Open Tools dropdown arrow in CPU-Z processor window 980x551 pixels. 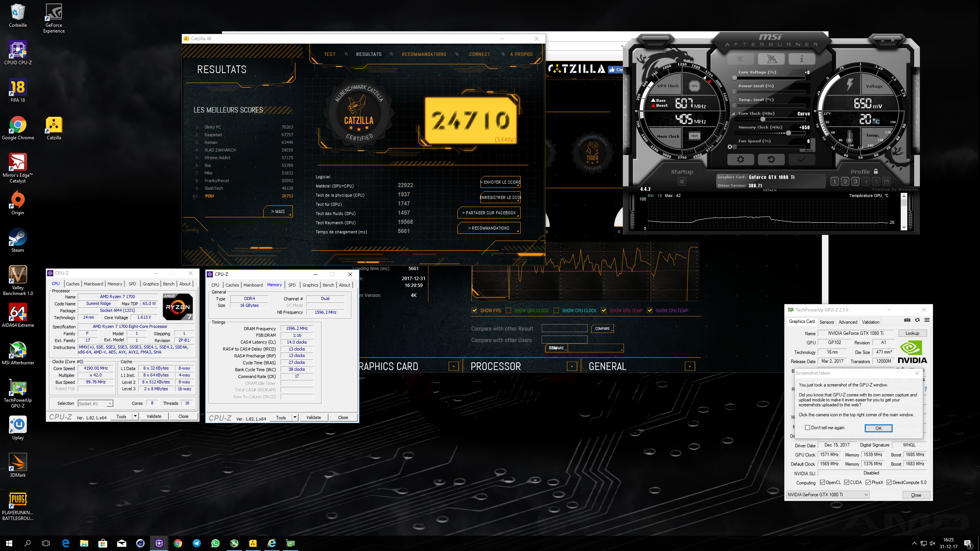[135, 416]
